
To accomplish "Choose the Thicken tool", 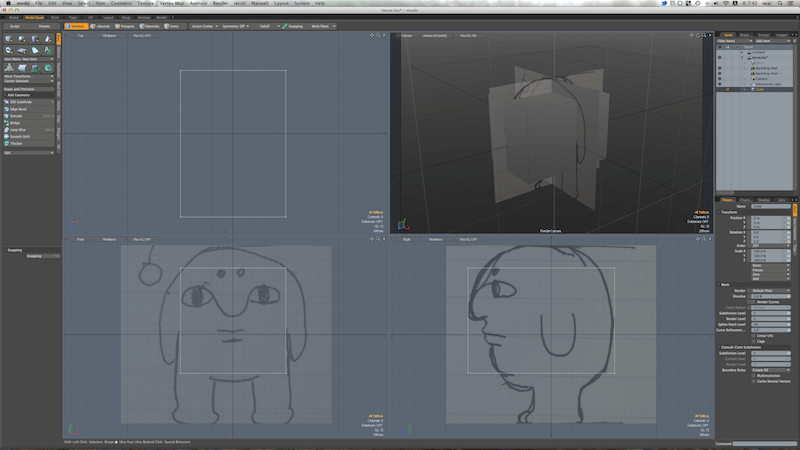I will (29, 143).
